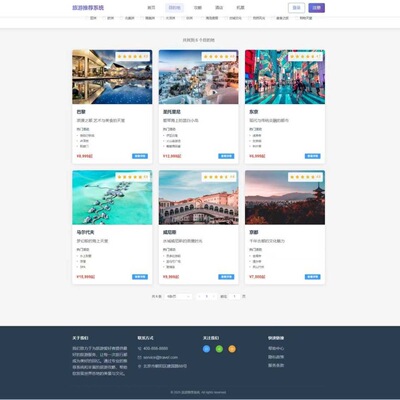Image resolution: width=400 pixels, height=400 pixels.
Task: Click the service email address in footer
Action: (x=161, y=357)
